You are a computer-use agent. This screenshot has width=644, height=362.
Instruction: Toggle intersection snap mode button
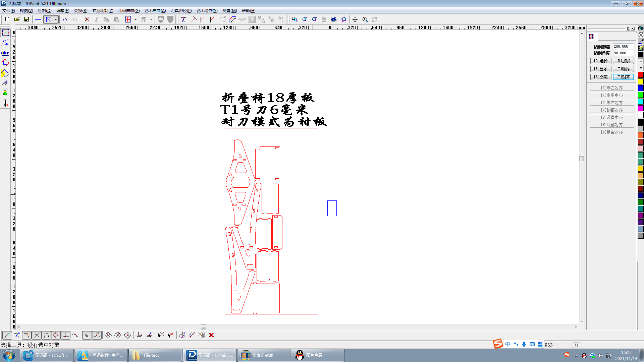coord(36,335)
